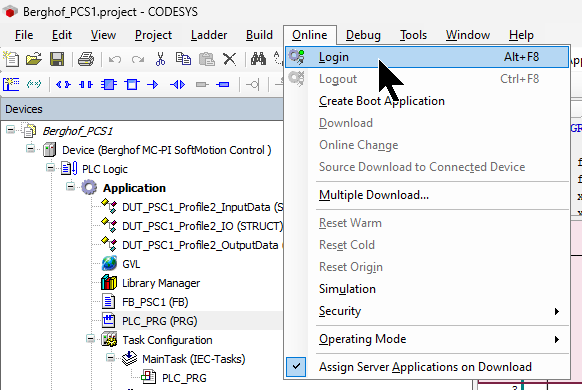Click the Cut scissors icon

pos(160,59)
